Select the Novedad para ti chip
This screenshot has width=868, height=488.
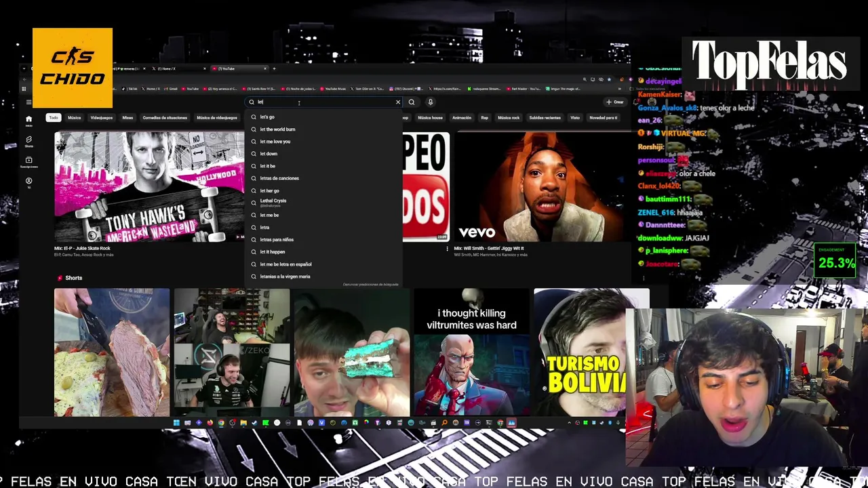point(603,118)
